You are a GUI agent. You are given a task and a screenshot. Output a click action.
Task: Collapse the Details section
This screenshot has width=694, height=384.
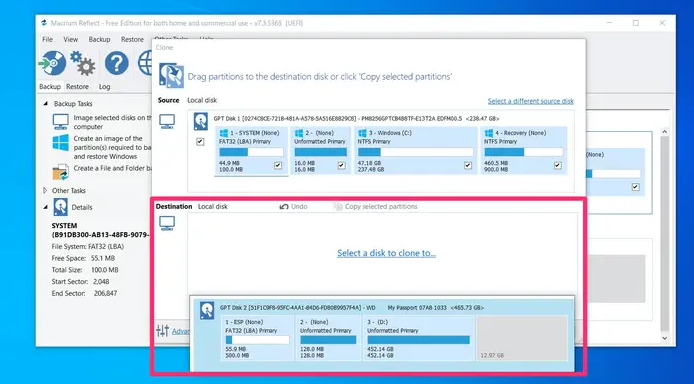pyautogui.click(x=45, y=207)
